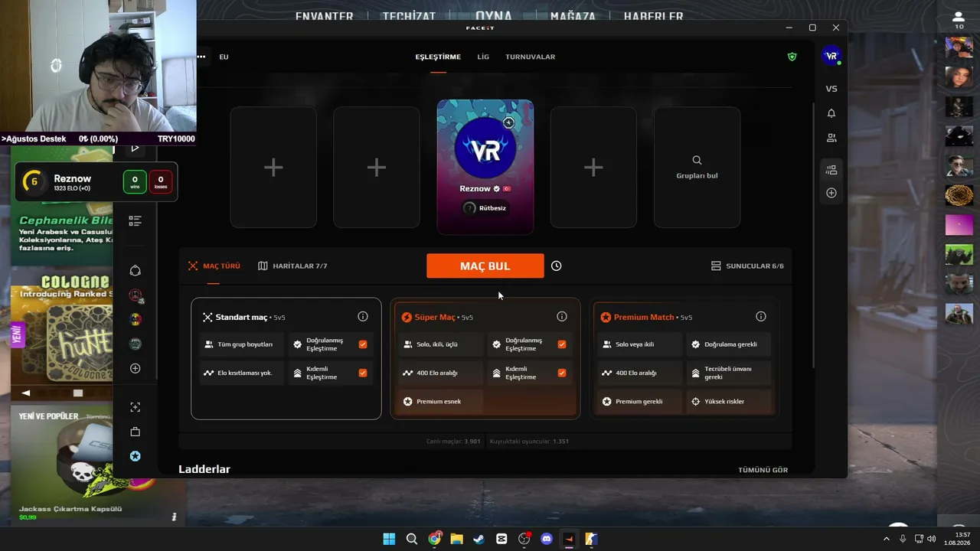Image resolution: width=980 pixels, height=551 pixels.
Task: Open the clubs hub icon in left sidebar
Action: coord(136,270)
